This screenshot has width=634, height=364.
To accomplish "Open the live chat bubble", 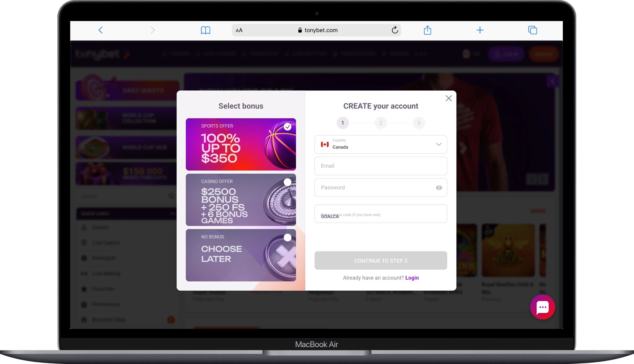I will pos(542,307).
